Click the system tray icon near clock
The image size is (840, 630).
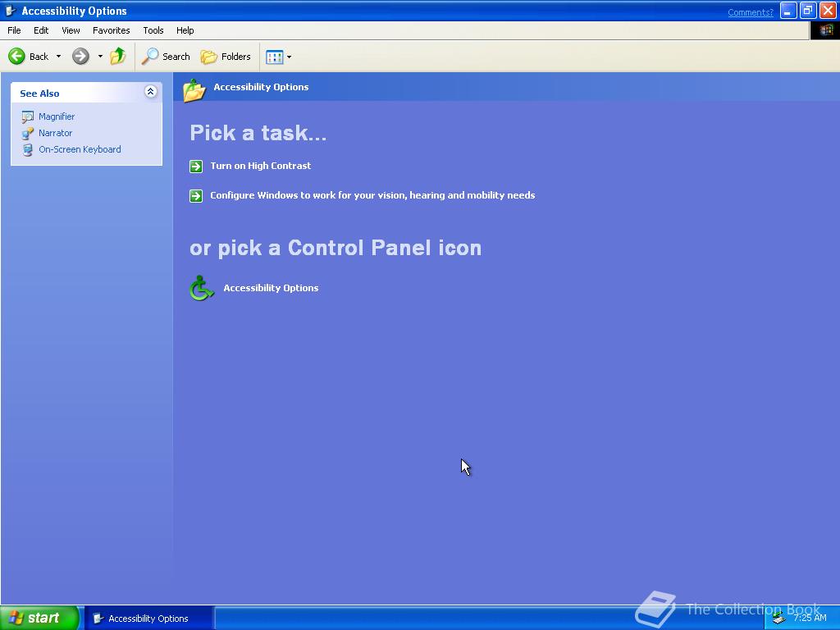pos(779,619)
